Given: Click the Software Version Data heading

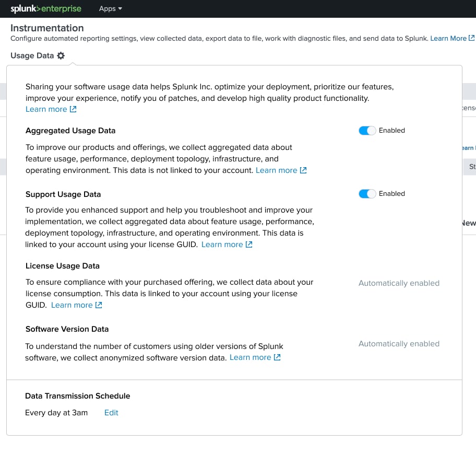Looking at the screenshot, I should (x=67, y=329).
